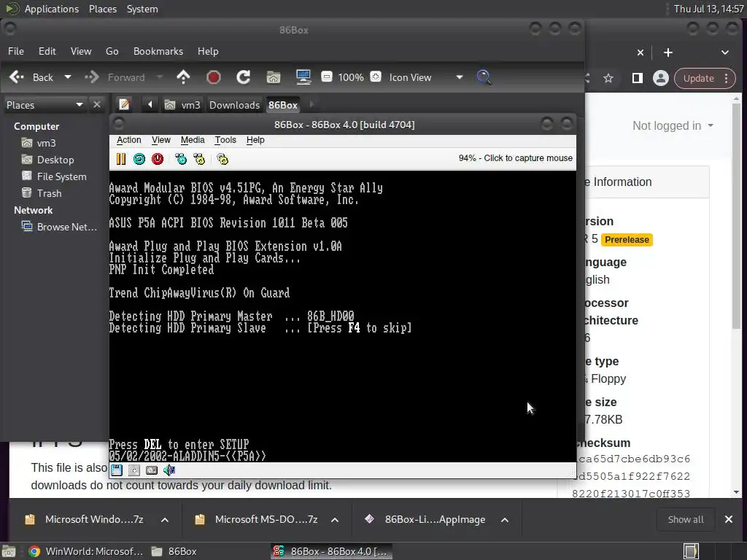This screenshot has width=747, height=560.
Task: Click browser page vertical scrollbar
Action: 737,214
